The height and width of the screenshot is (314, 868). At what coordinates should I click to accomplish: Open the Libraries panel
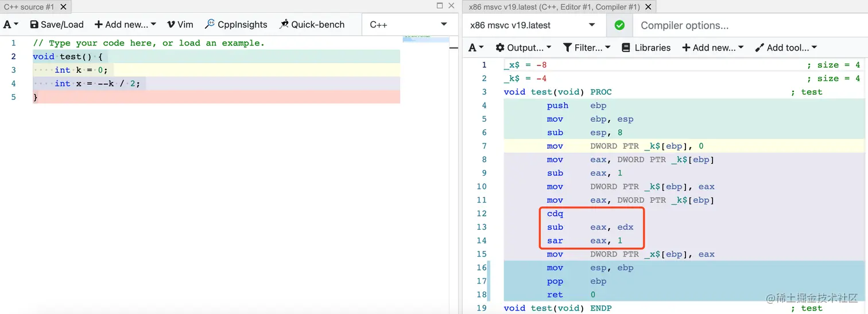[646, 48]
